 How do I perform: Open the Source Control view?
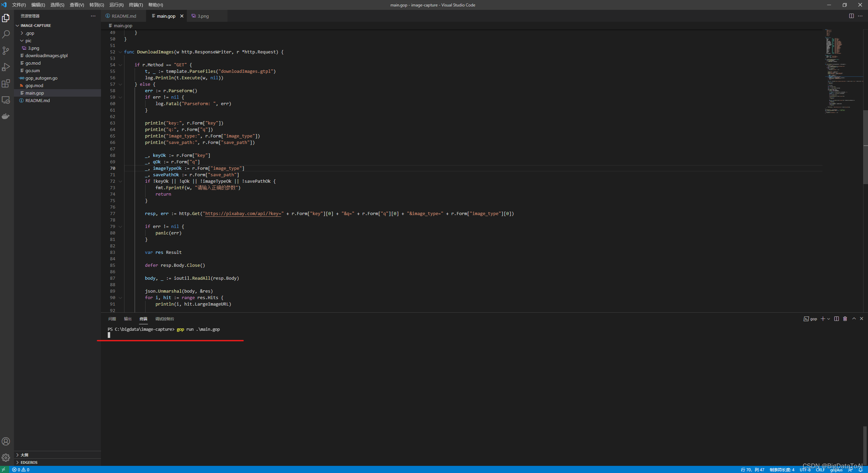[x=6, y=51]
